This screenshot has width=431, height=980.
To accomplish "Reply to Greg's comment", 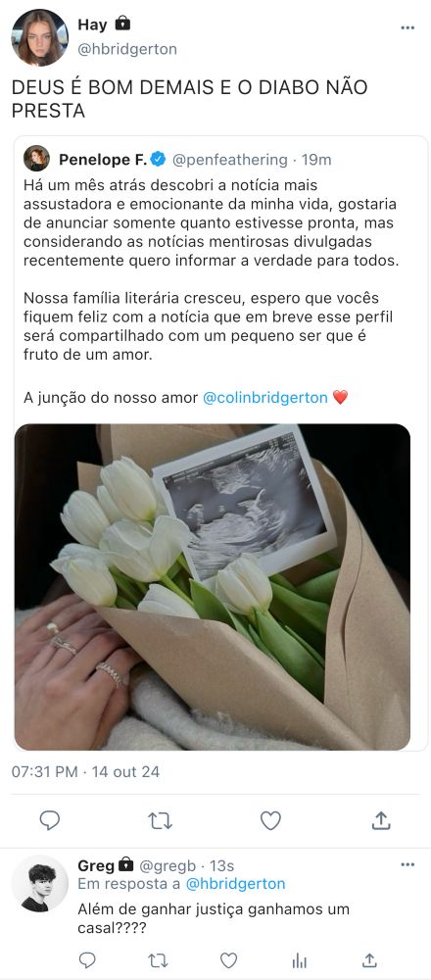I will pos(87,960).
